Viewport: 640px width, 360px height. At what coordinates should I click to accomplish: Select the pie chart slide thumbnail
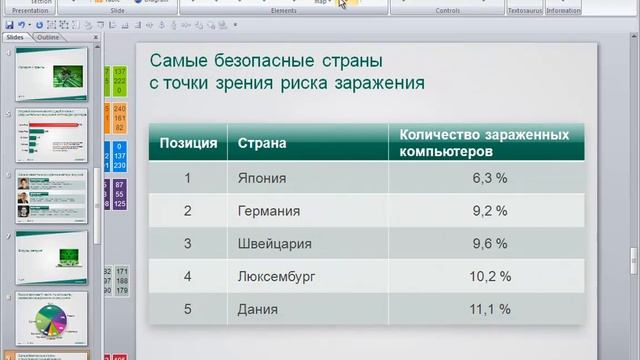pos(51,319)
